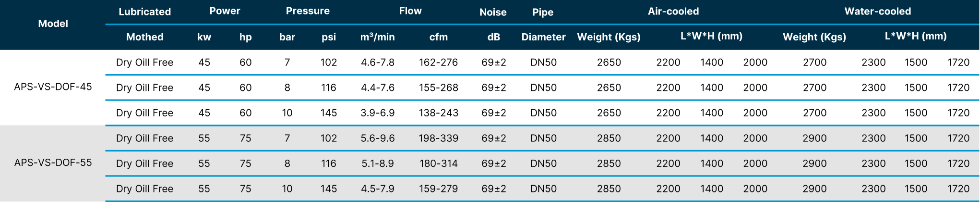Image resolution: width=980 pixels, height=202 pixels.
Task: Click the Water-cooled group header
Action: pos(878,12)
